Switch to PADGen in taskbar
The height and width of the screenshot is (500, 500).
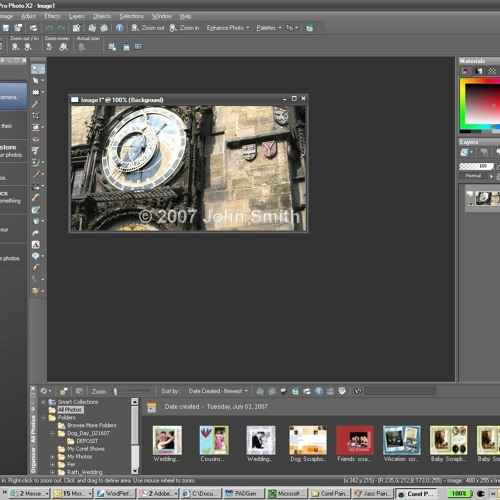pyautogui.click(x=243, y=493)
